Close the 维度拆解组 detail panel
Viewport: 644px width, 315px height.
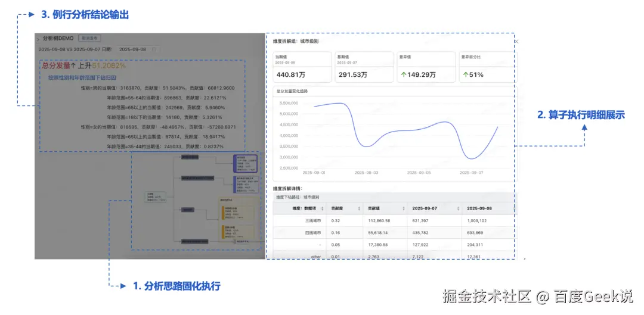pyautogui.click(x=516, y=42)
